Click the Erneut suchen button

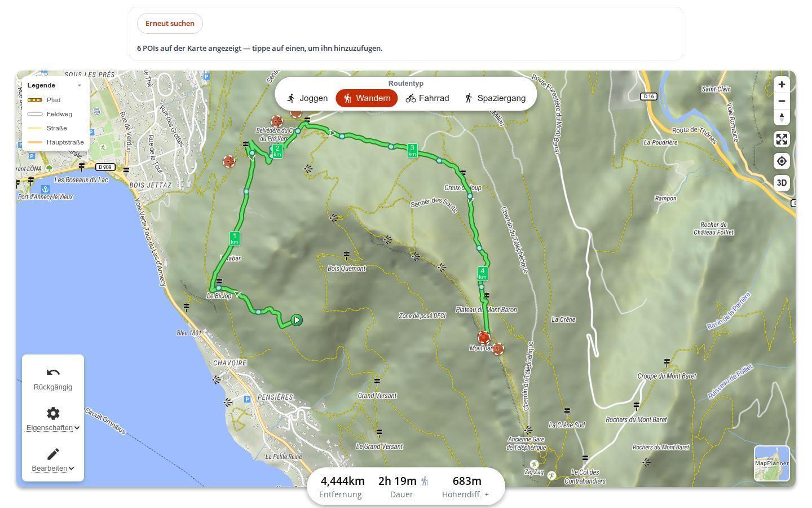pos(170,23)
